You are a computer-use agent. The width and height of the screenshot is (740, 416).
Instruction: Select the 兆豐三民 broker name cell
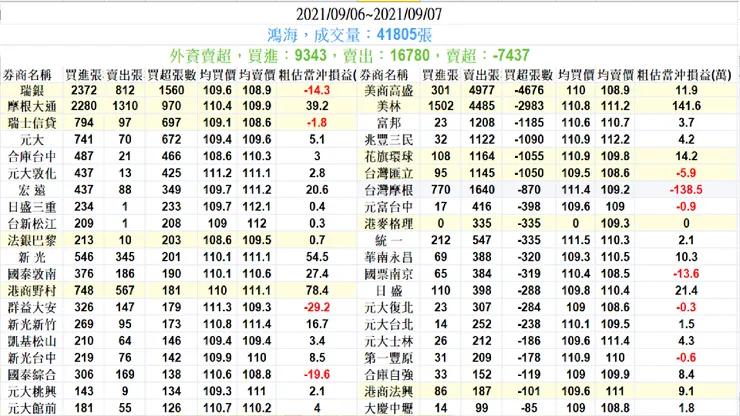click(x=389, y=140)
